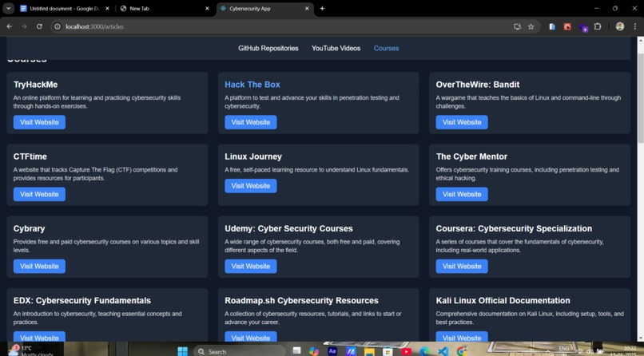
Task: Open Google Chrome from the taskbar
Action: pyautogui.click(x=462, y=351)
